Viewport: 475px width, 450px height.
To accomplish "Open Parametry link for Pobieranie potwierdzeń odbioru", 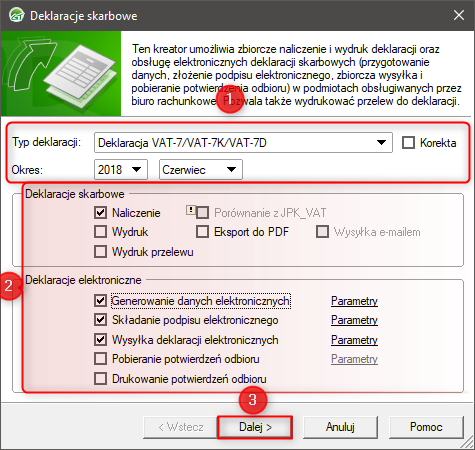I will (354, 359).
